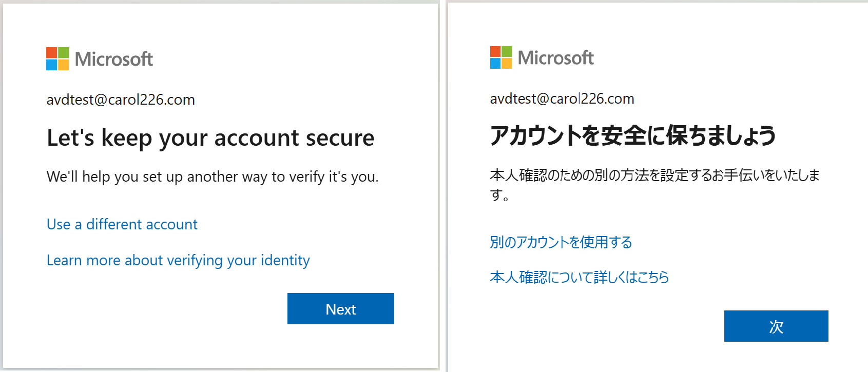Click the blue square in the English panel's Microsoft logo

[x=51, y=65]
